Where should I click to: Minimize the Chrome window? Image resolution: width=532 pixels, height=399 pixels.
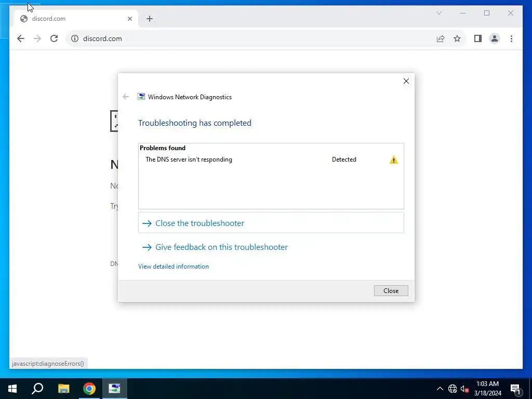tap(463, 13)
